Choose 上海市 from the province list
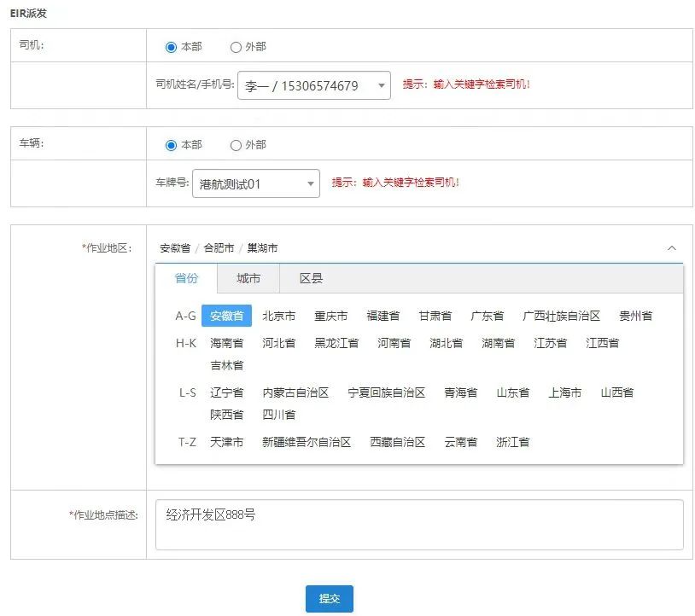695x616 pixels. (x=564, y=393)
